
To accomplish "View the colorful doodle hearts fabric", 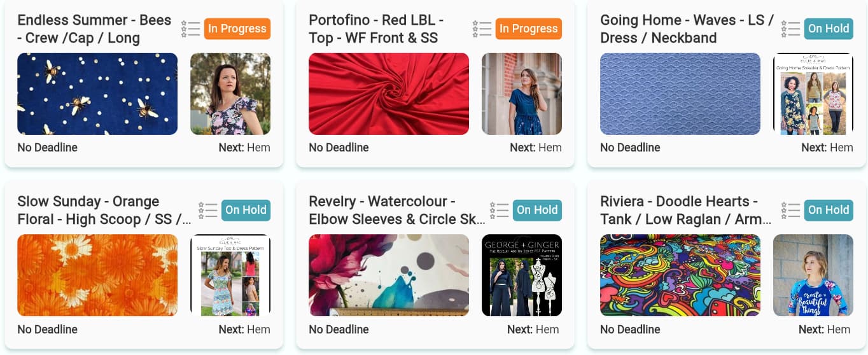I will click(x=680, y=275).
